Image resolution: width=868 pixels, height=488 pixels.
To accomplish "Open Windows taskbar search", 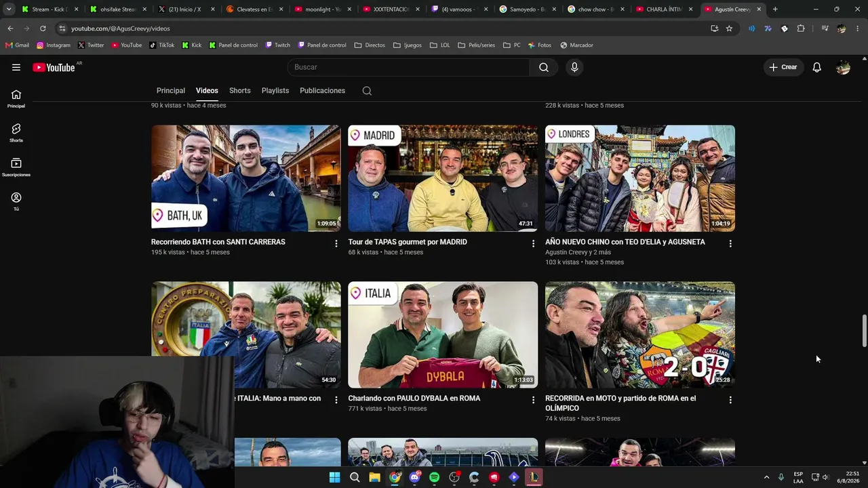I will pyautogui.click(x=355, y=477).
